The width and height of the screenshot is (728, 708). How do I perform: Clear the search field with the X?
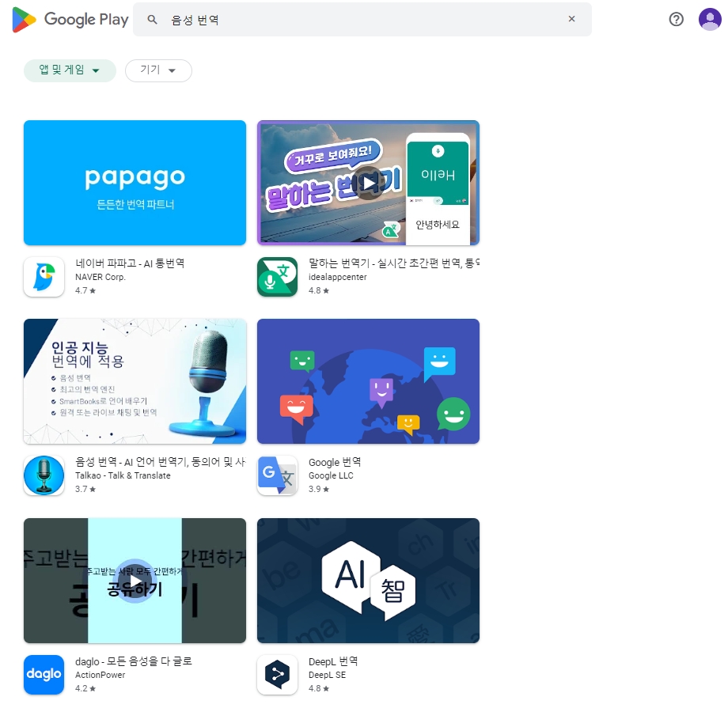click(571, 19)
